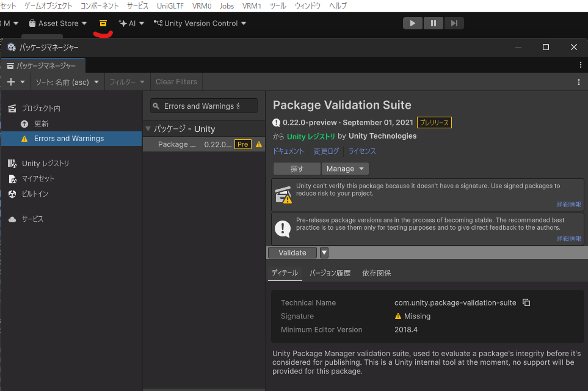Click the Asset Store bag icon
The height and width of the screenshot is (391, 588).
point(32,23)
